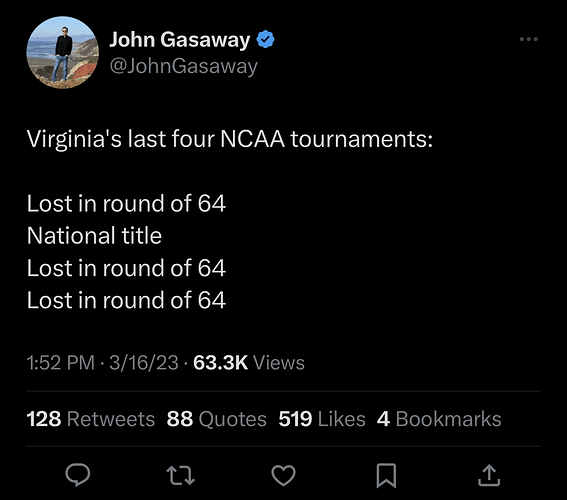Open the three-dot more options menu
567x500 pixels.
pos(529,39)
